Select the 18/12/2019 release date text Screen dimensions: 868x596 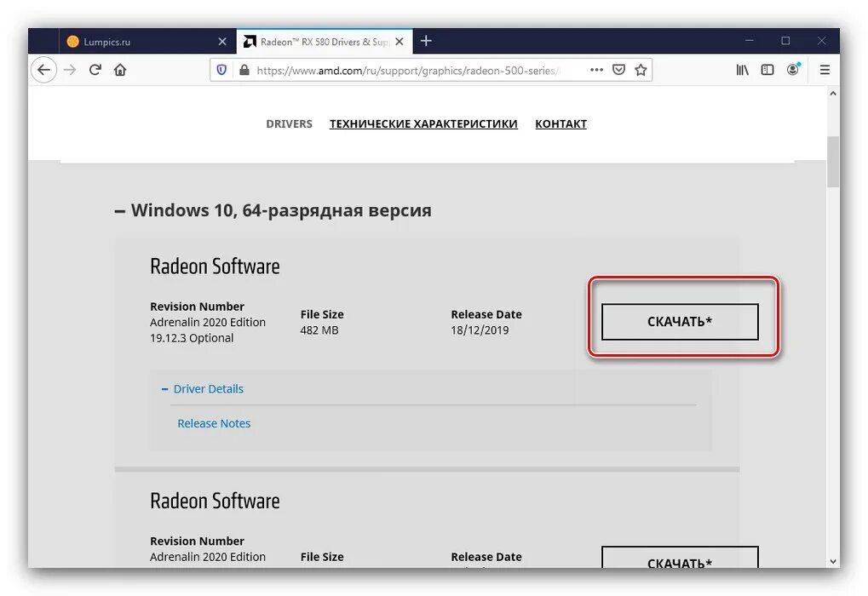pyautogui.click(x=480, y=330)
